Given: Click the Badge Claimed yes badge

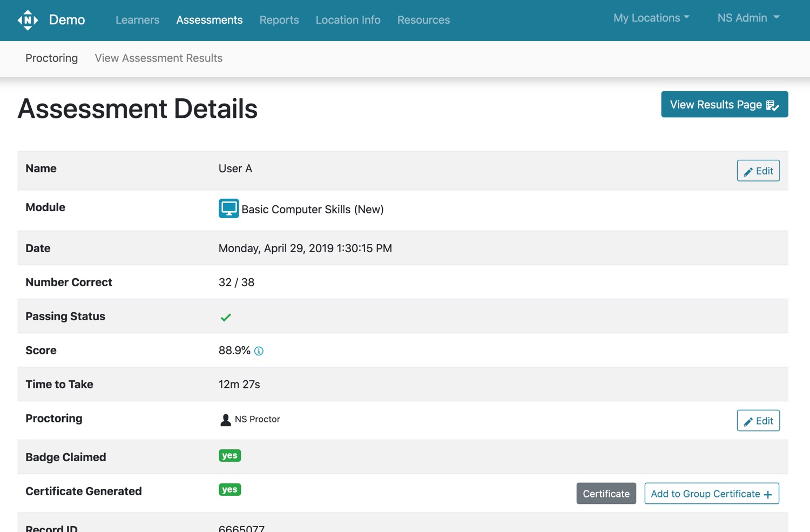Looking at the screenshot, I should point(230,456).
